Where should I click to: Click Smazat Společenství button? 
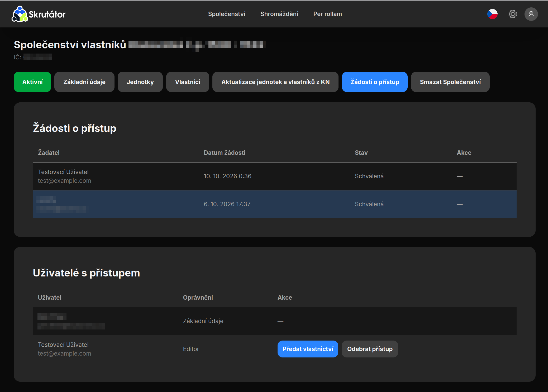coord(450,82)
